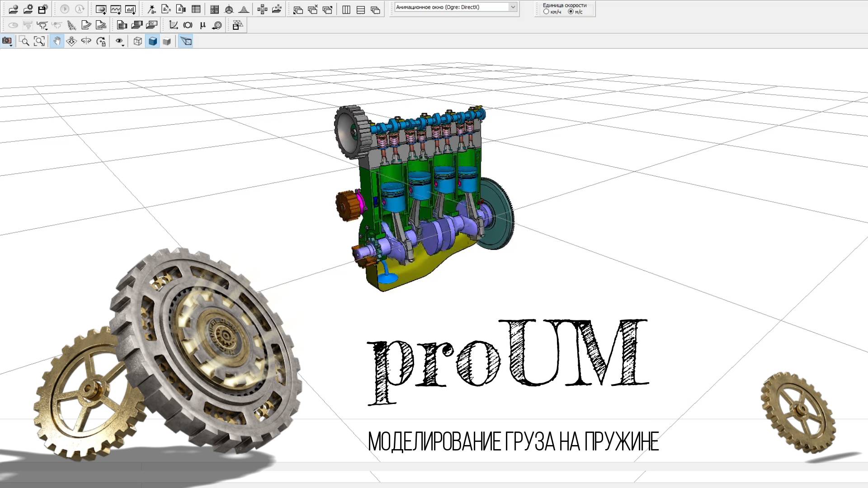Open a model file
Image resolution: width=868 pixels, height=488 pixels.
tap(13, 8)
